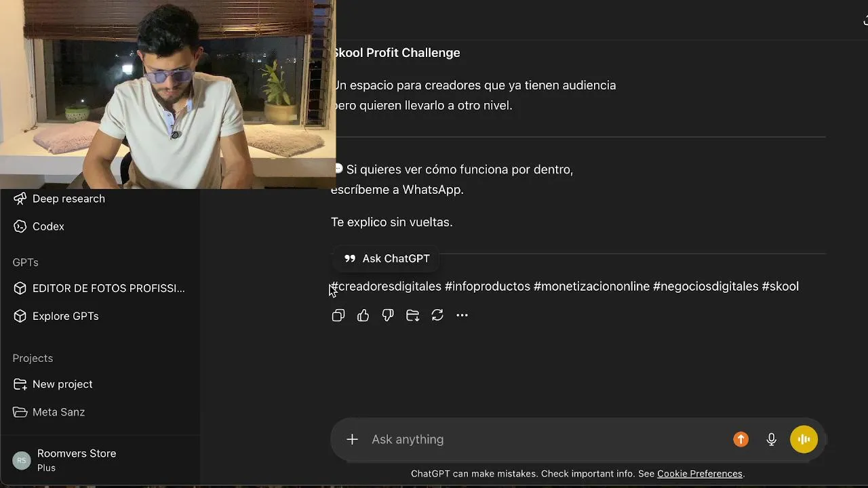
Task: Open the Cookie Preferences link
Action: [x=700, y=474]
